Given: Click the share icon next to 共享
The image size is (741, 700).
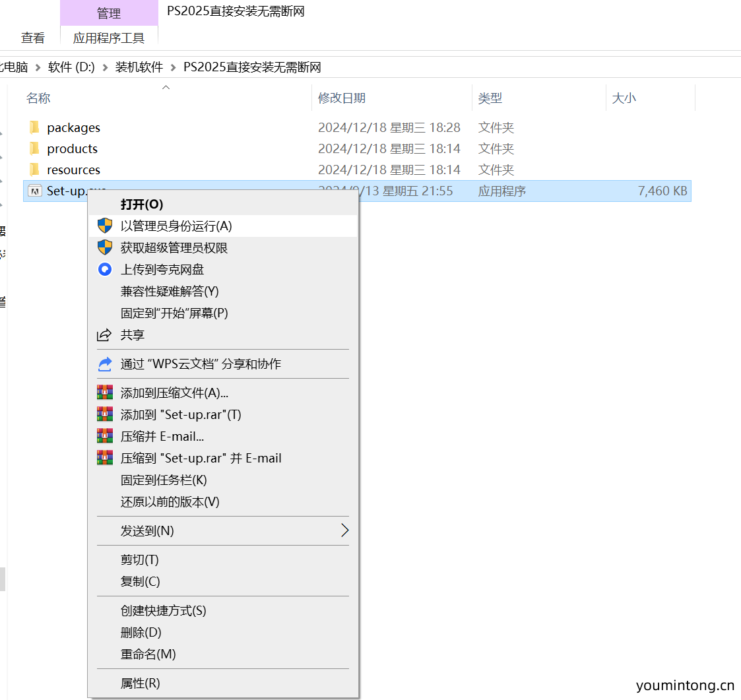Looking at the screenshot, I should [104, 334].
